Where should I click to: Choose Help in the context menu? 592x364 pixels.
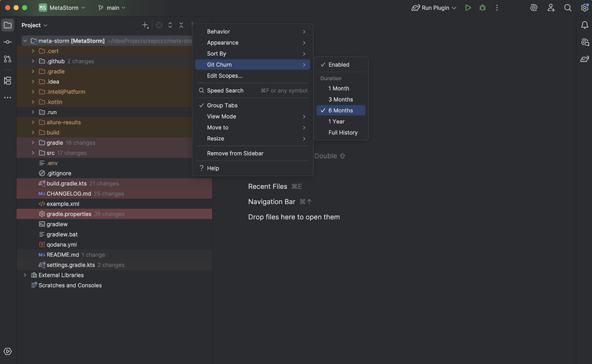(x=252, y=168)
